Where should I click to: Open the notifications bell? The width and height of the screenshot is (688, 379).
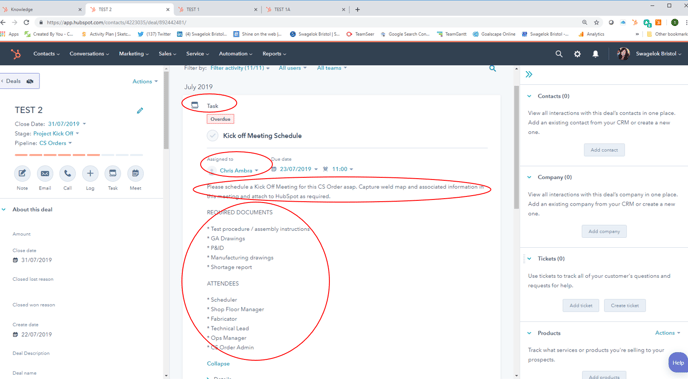[x=595, y=54]
